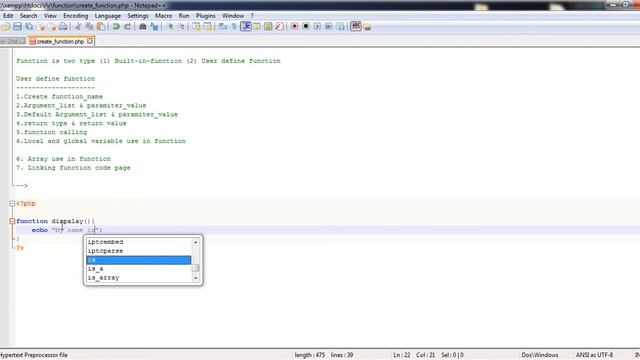640x360 pixels.
Task: Click the 'function dispalay(){' code line
Action: point(56,221)
